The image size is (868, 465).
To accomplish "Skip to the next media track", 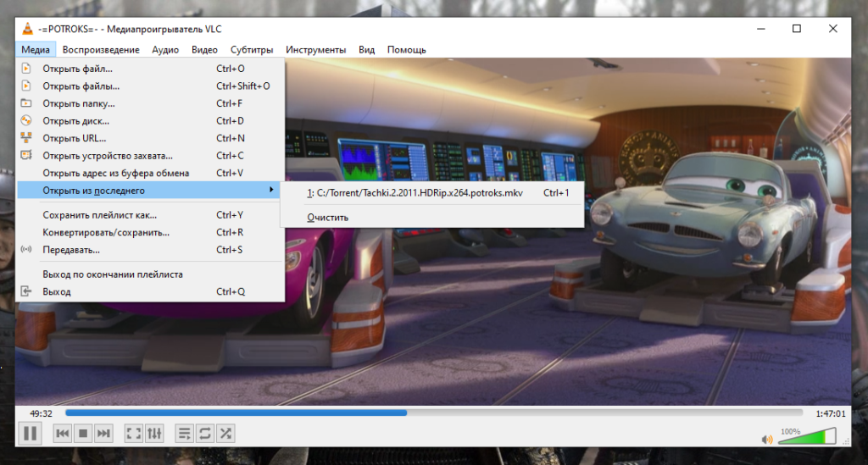I will coord(103,434).
